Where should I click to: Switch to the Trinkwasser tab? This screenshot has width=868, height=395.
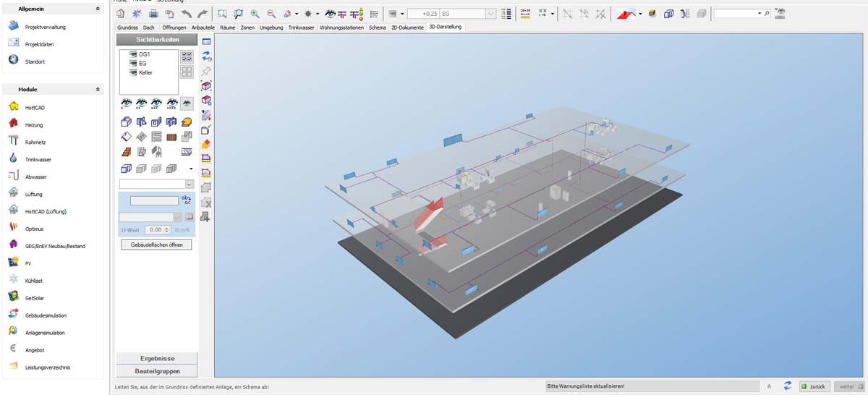point(302,27)
